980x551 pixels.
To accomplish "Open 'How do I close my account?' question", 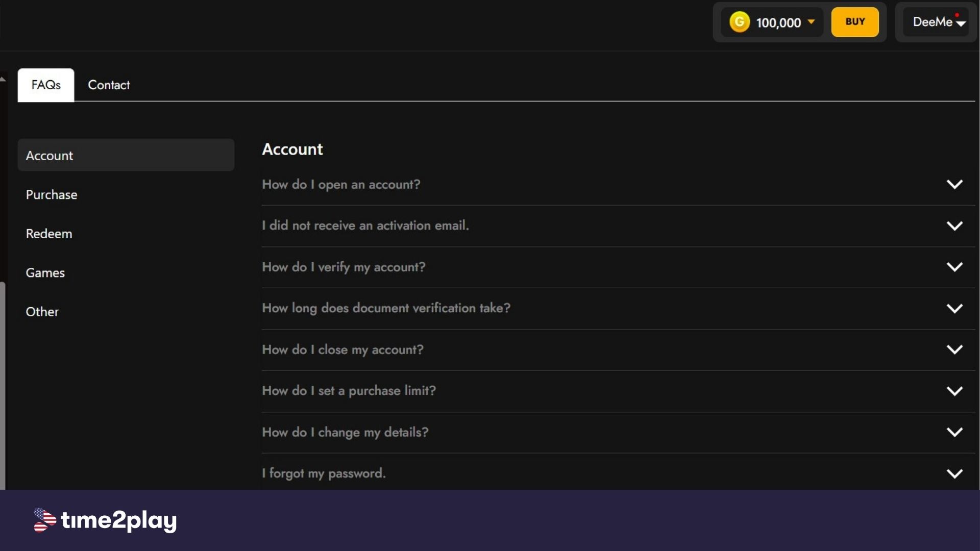I will click(x=342, y=349).
